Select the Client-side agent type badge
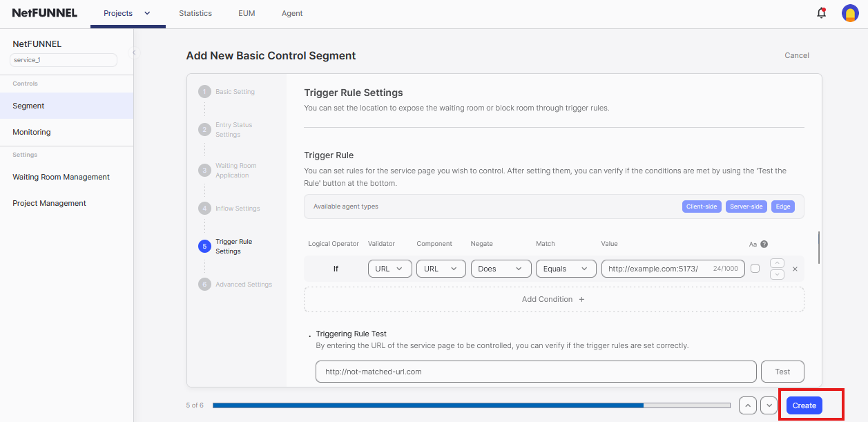The height and width of the screenshot is (422, 868). tap(702, 206)
